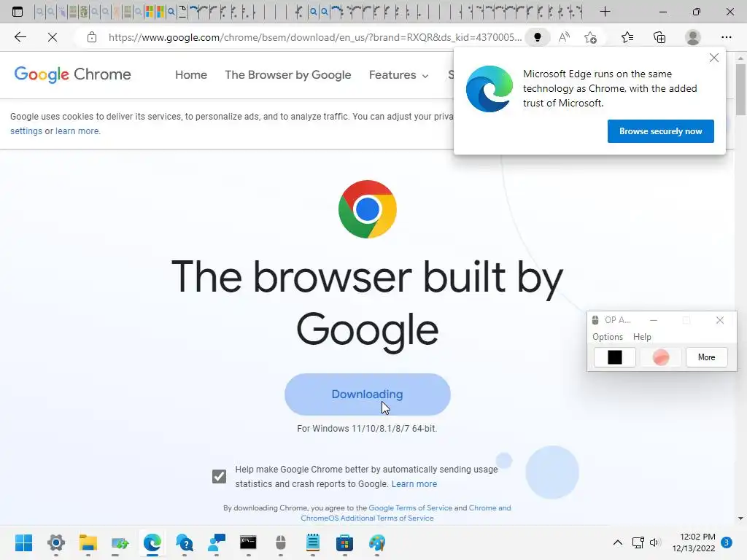Screen dimensions: 747x560
Task: Open Notepad from the taskbar
Action: click(312, 542)
